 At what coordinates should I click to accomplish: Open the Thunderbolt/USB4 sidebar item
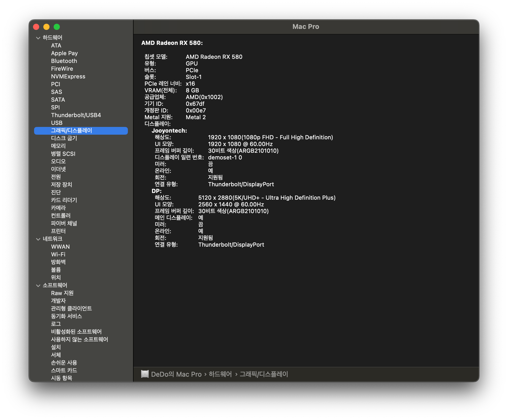pyautogui.click(x=76, y=115)
